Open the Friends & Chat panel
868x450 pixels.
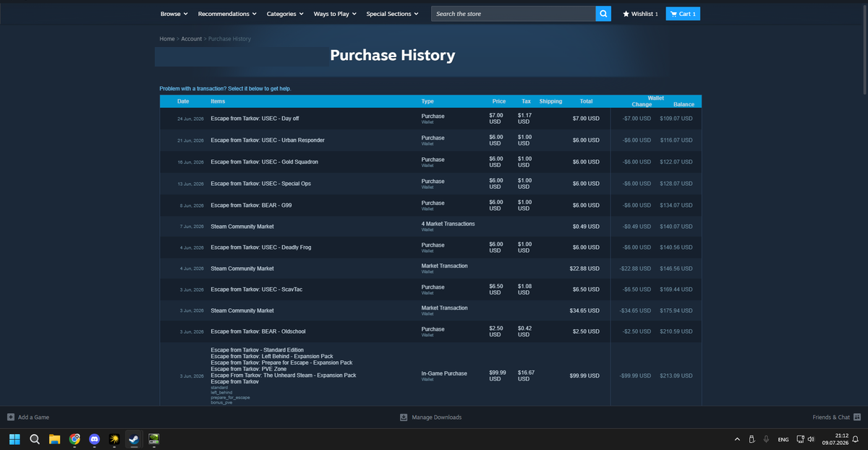[837, 417]
